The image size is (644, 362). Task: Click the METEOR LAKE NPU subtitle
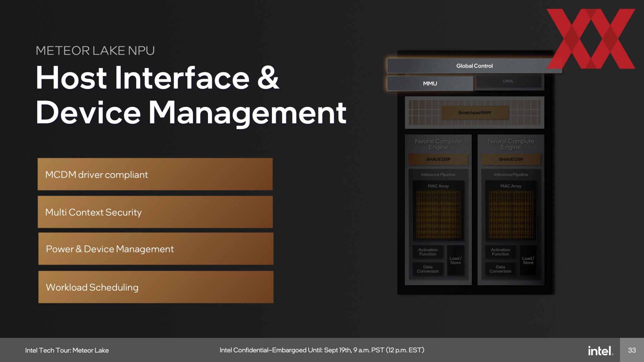(x=95, y=51)
